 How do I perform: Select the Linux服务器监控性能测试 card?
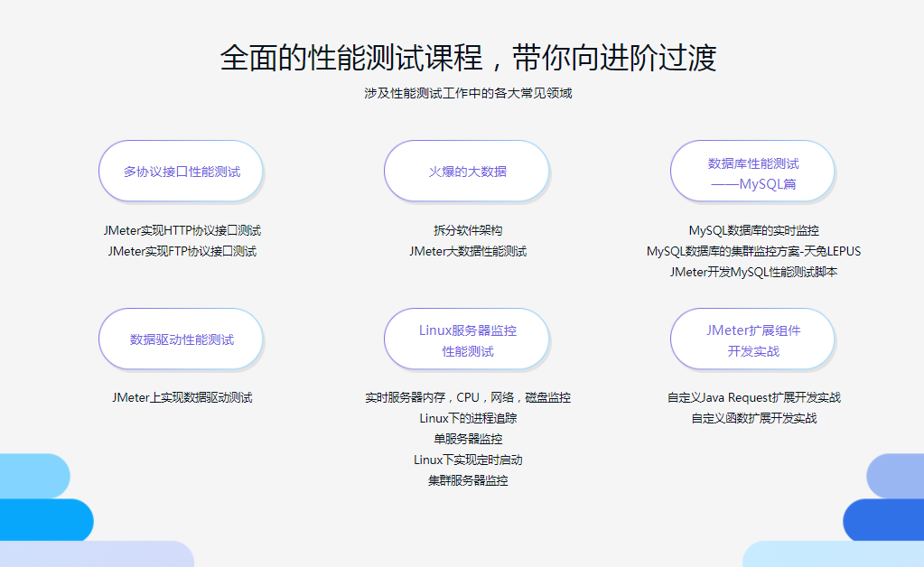pos(467,339)
